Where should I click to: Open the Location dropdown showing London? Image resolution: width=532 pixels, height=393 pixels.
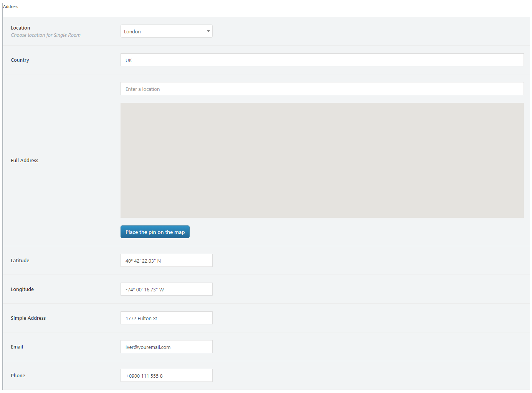tap(166, 31)
